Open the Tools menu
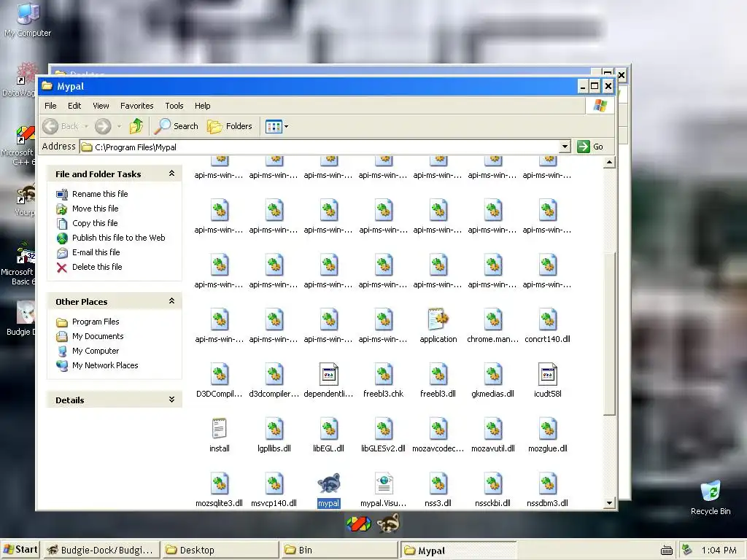The image size is (747, 560). point(174,106)
